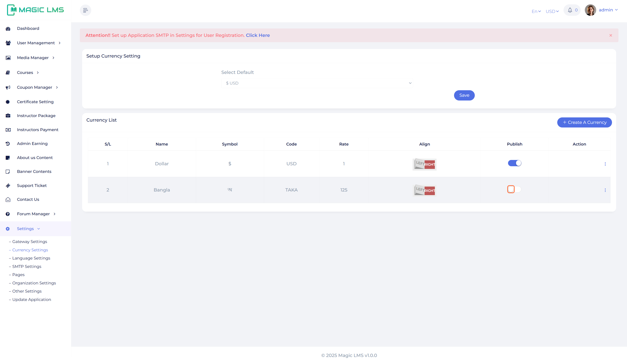The image size is (627, 364).
Task: Open Admin Earning menu item
Action: coord(32,143)
